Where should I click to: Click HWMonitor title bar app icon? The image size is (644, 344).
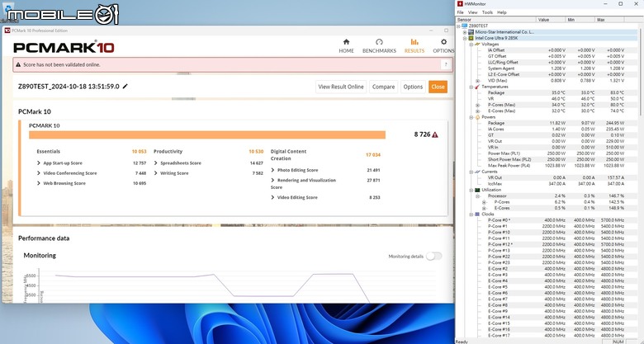pos(461,4)
